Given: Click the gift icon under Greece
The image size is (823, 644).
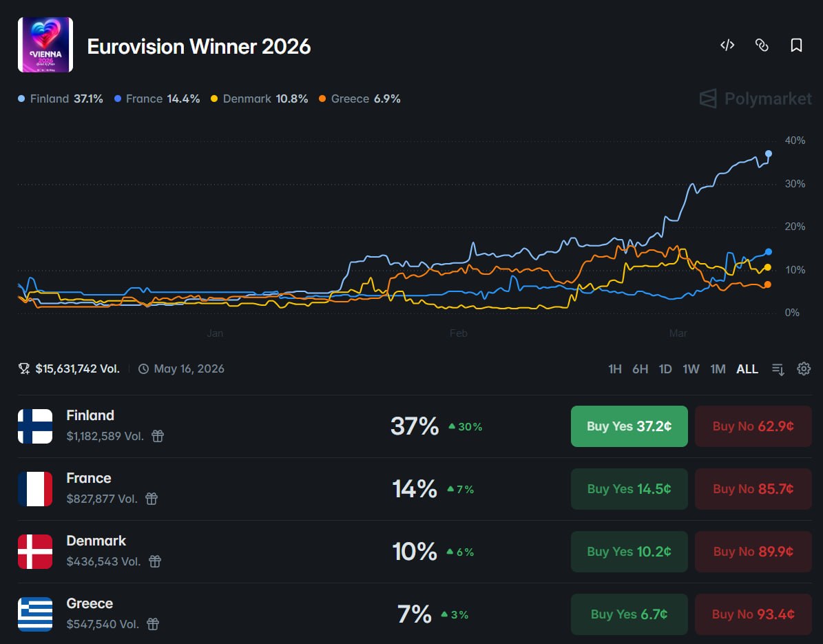Looking at the screenshot, I should [153, 624].
